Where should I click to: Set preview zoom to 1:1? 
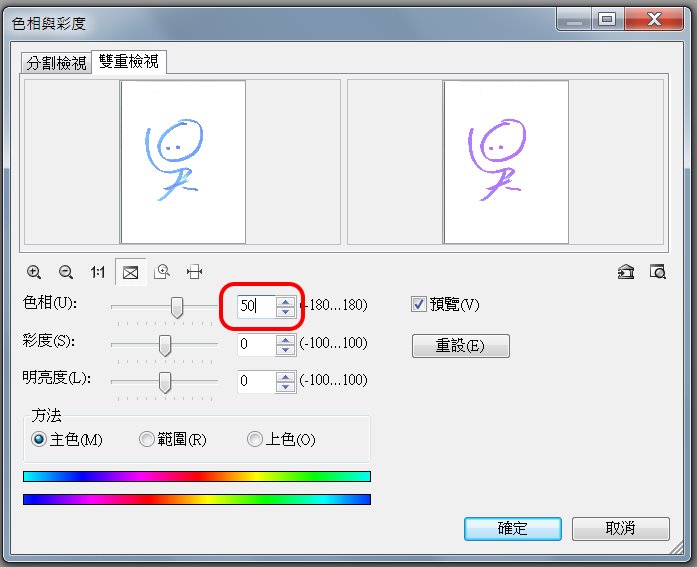pos(98,272)
